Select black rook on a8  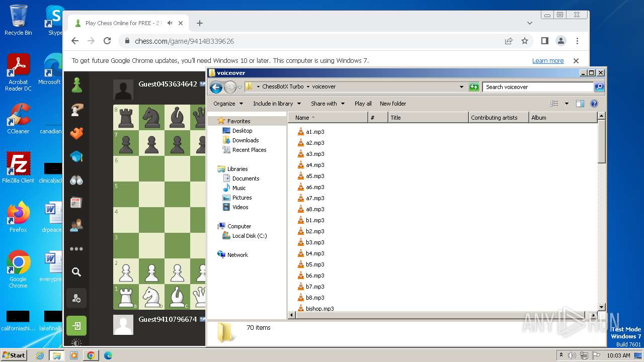126,117
